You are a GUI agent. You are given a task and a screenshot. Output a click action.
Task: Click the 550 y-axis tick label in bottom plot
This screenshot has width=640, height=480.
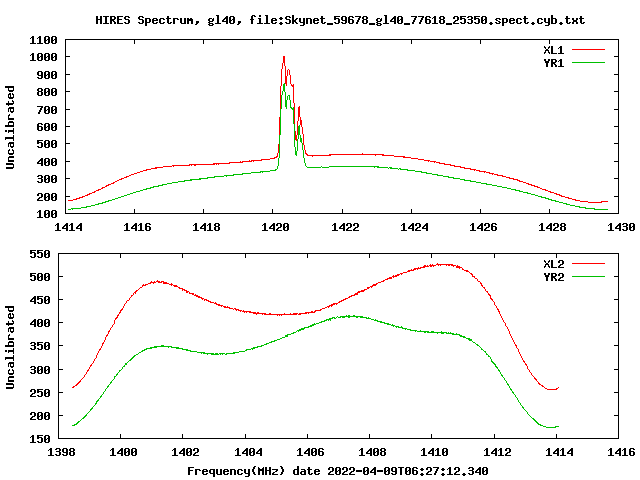pos(40,254)
